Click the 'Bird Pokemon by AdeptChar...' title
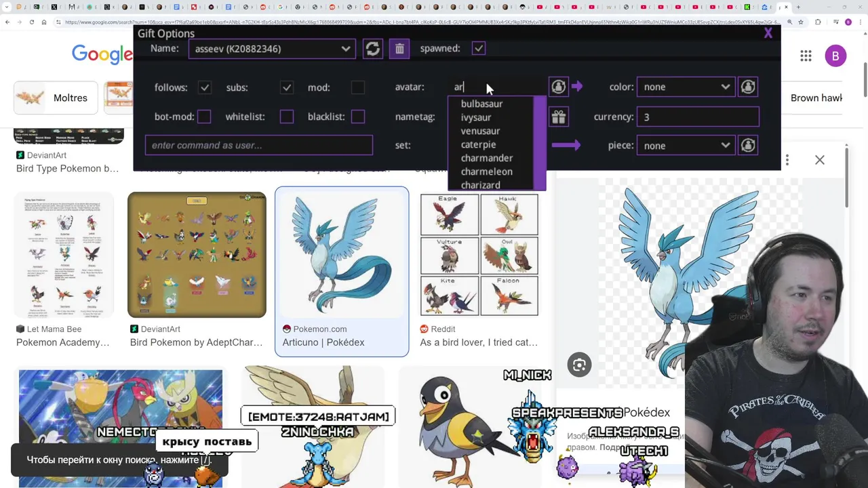Image resolution: width=868 pixels, height=488 pixels. [196, 342]
